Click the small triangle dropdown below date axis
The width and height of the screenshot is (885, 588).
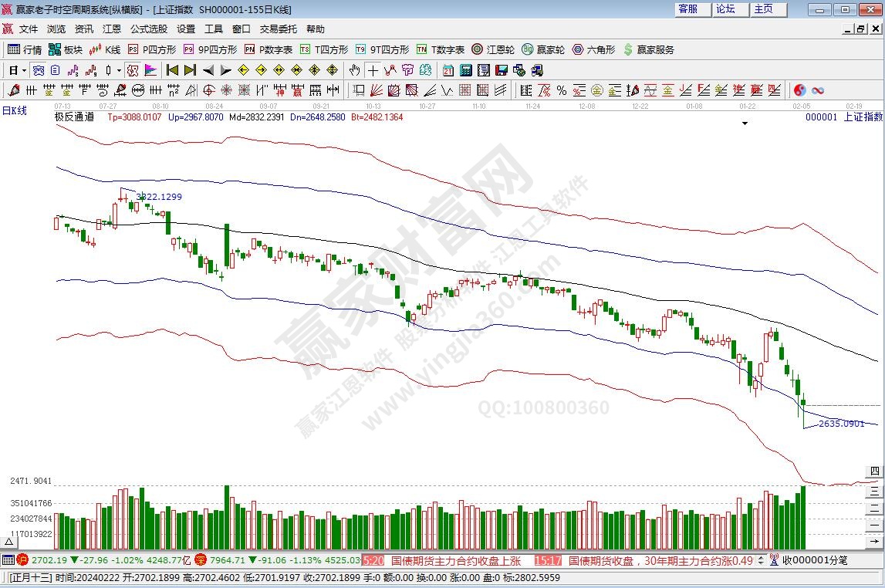pyautogui.click(x=745, y=123)
